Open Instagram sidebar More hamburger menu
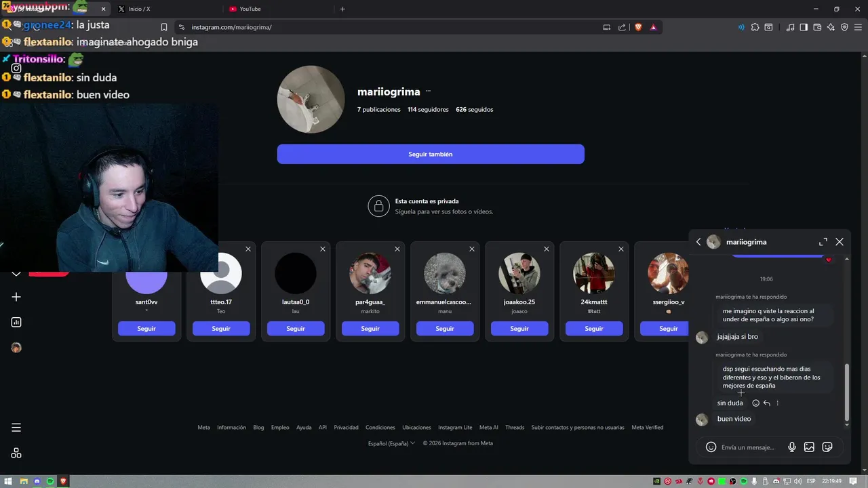868x488 pixels. 16,428
